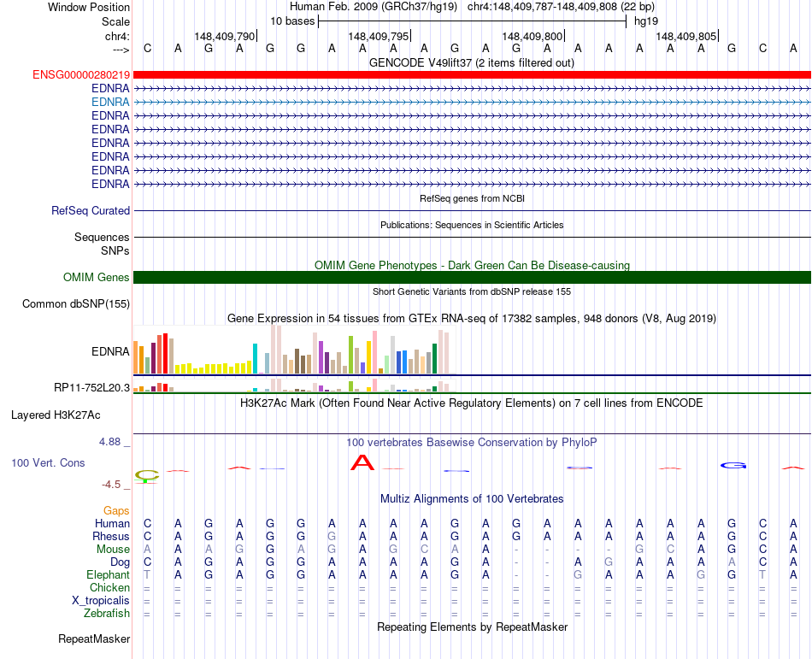Click the RP11-752L20.3 expression label
Viewport: 812px width, 659px height.
click(x=91, y=388)
